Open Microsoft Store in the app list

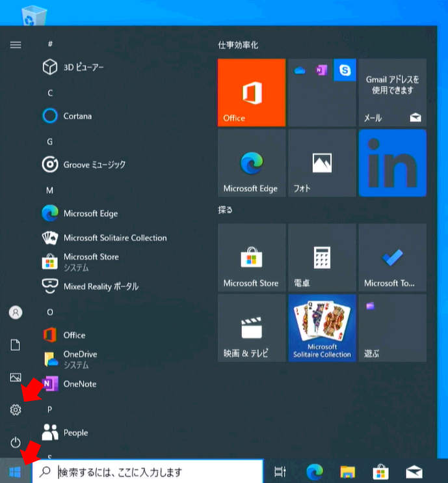(x=81, y=262)
